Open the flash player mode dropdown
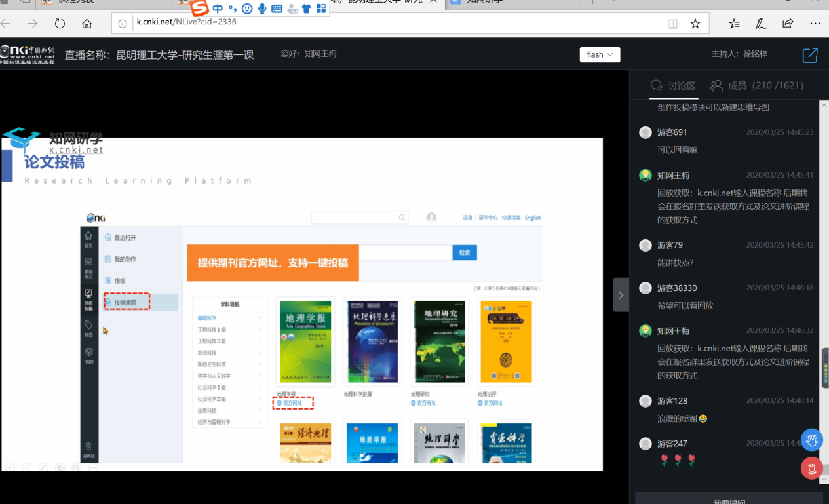Viewport: 829px width, 504px height. [600, 54]
